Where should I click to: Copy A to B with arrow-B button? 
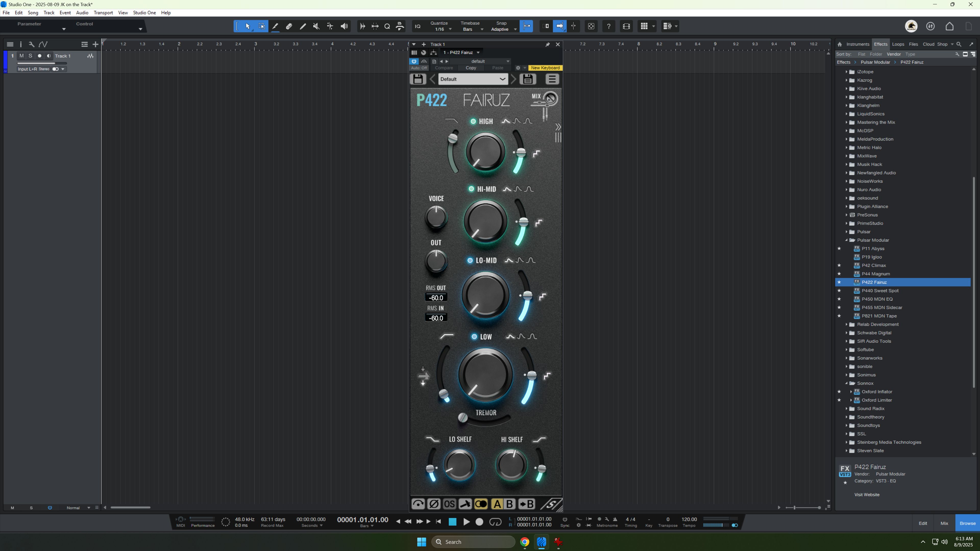pyautogui.click(x=526, y=504)
